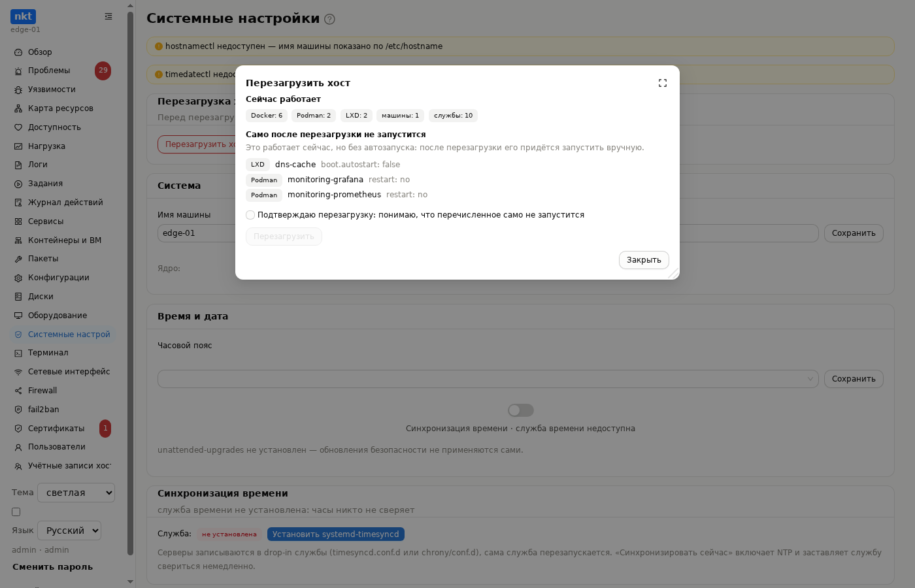
Task: Click the Уязвимости bug icon
Action: [x=18, y=90]
